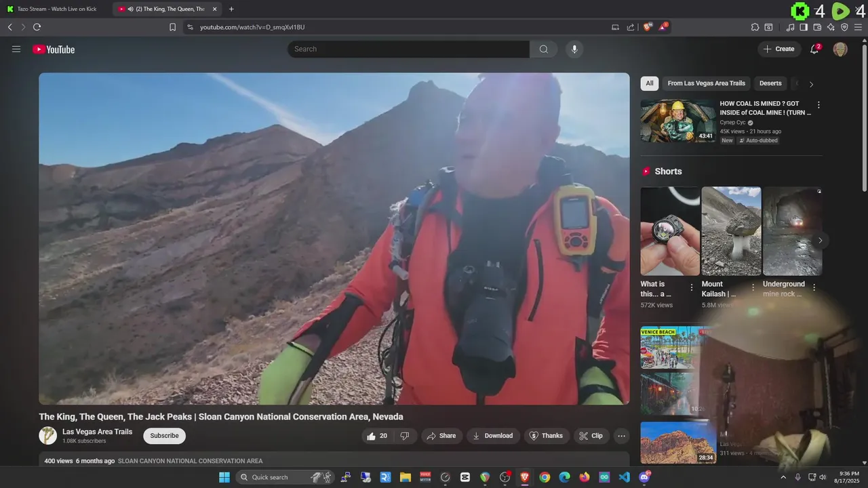This screenshot has width=868, height=488.
Task: Open Mount Kailash short thumbnail
Action: coord(731,231)
